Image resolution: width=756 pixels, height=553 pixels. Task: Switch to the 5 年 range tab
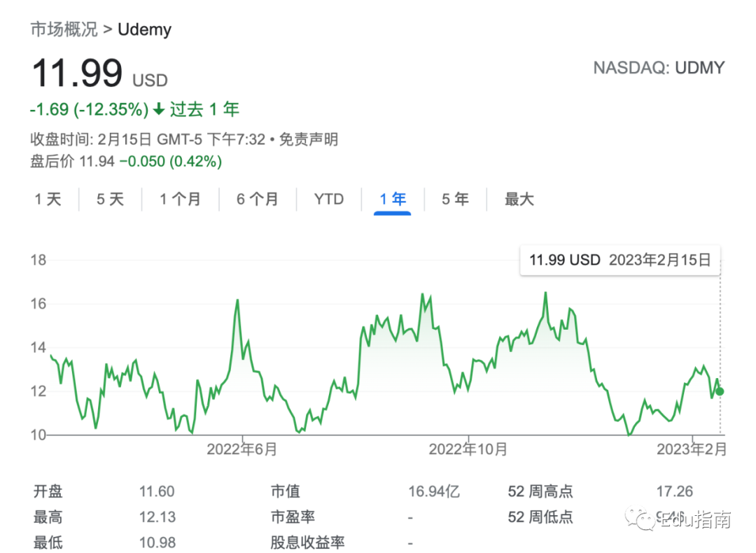tap(455, 199)
